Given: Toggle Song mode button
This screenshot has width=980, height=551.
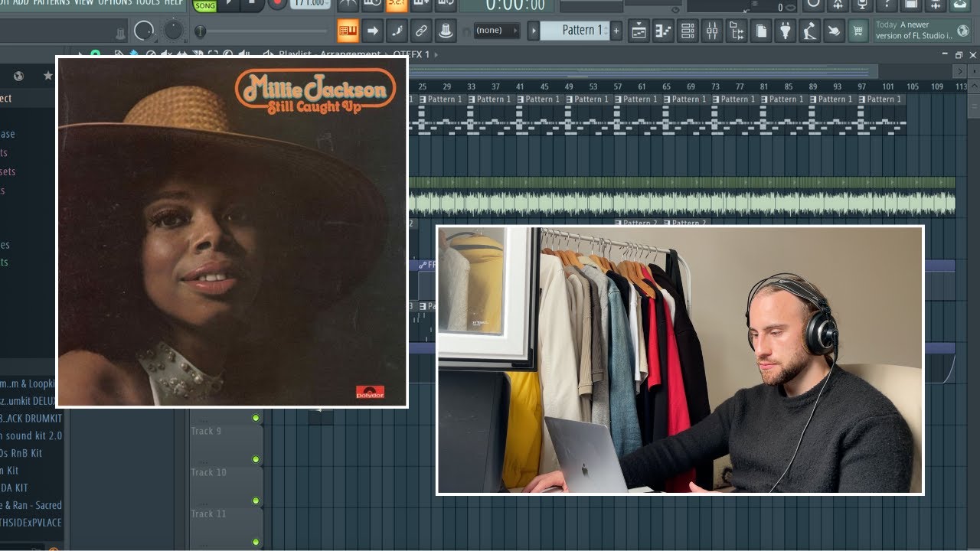Looking at the screenshot, I should [204, 6].
